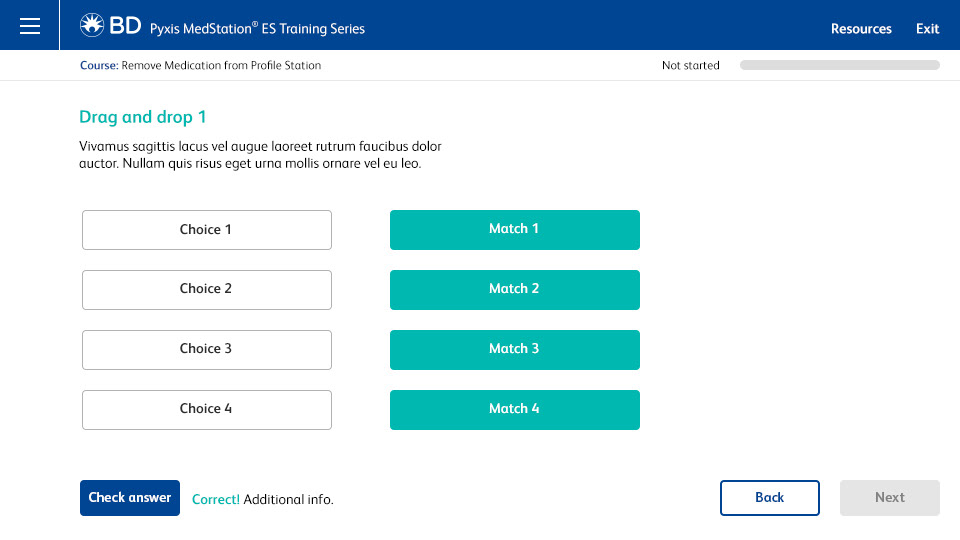The image size is (960, 540).
Task: Exit the training course
Action: pyautogui.click(x=927, y=29)
